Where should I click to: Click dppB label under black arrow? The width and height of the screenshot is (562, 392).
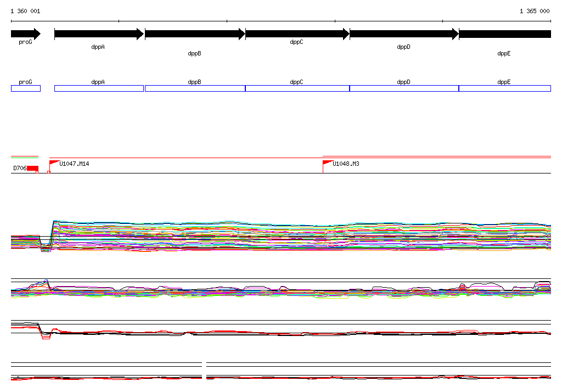click(195, 53)
